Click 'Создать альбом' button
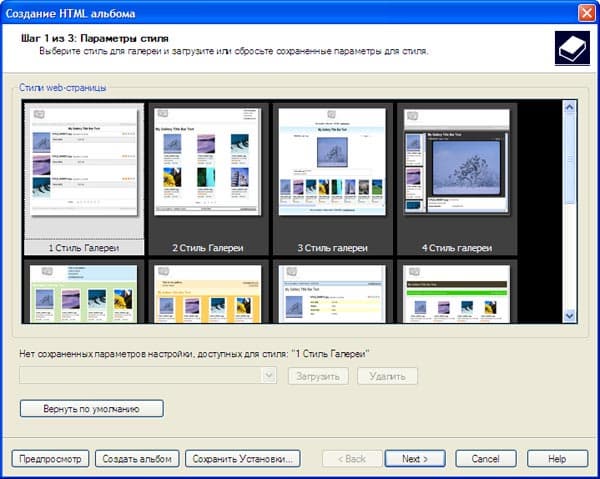This screenshot has height=479, width=600. 137,459
